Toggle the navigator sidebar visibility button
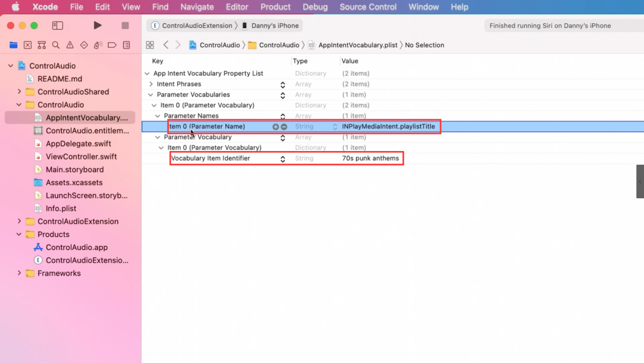 (57, 26)
